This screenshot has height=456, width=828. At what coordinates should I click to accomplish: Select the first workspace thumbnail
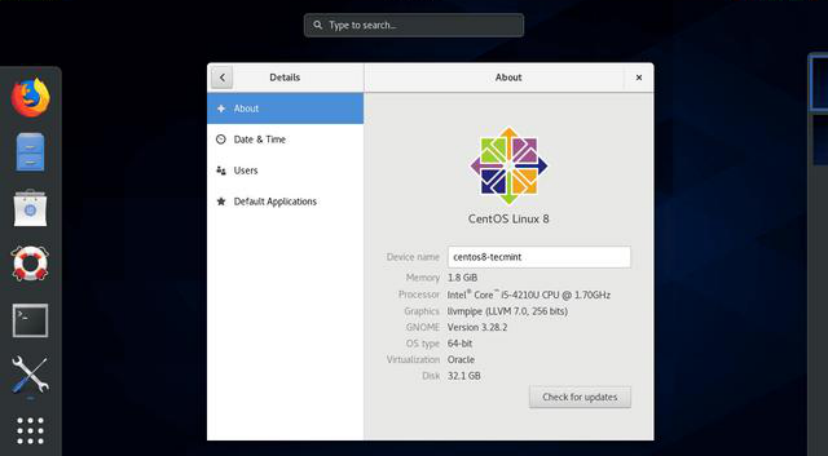pos(818,82)
